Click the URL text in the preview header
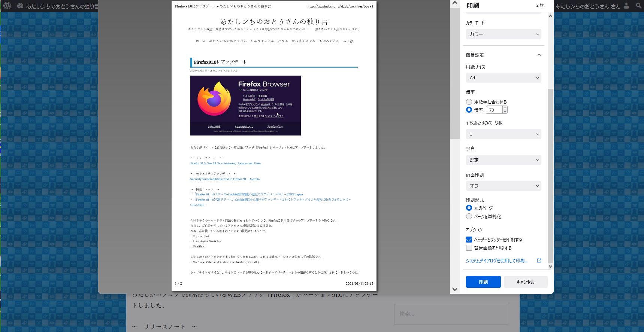644x332 pixels. click(x=340, y=6)
